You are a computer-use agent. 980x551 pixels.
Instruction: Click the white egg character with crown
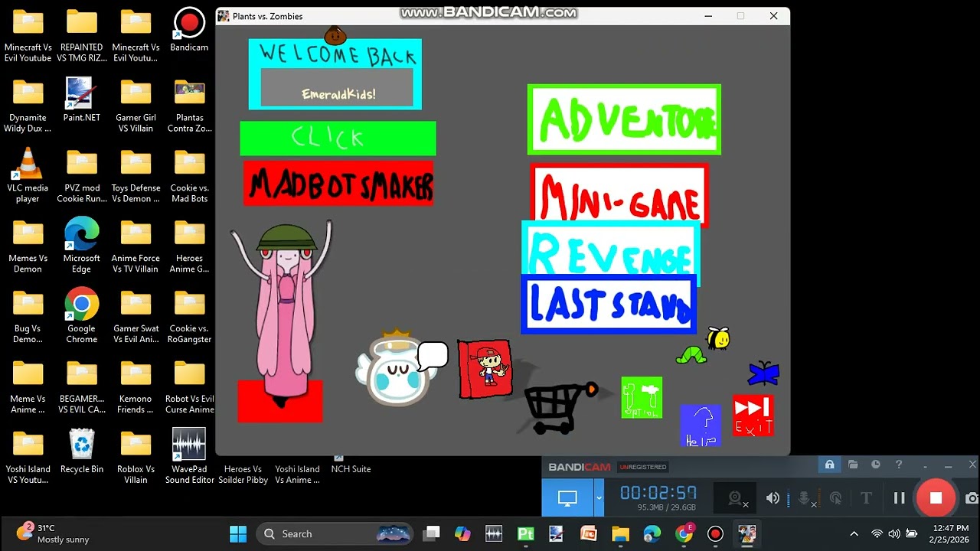click(398, 370)
